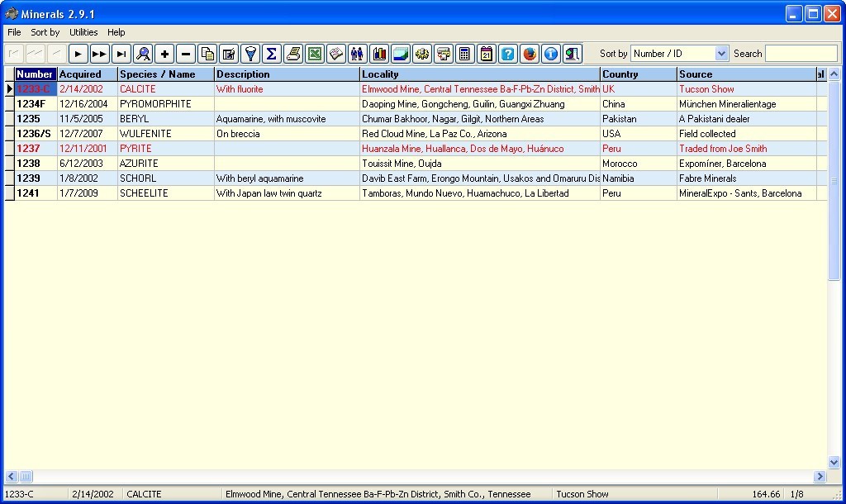The width and height of the screenshot is (846, 504).
Task: Open the Utilities menu
Action: click(83, 32)
